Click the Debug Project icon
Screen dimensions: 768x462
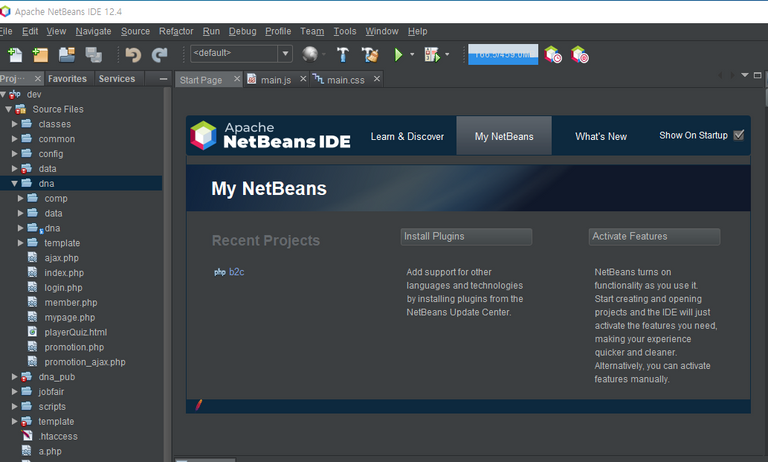(432, 54)
